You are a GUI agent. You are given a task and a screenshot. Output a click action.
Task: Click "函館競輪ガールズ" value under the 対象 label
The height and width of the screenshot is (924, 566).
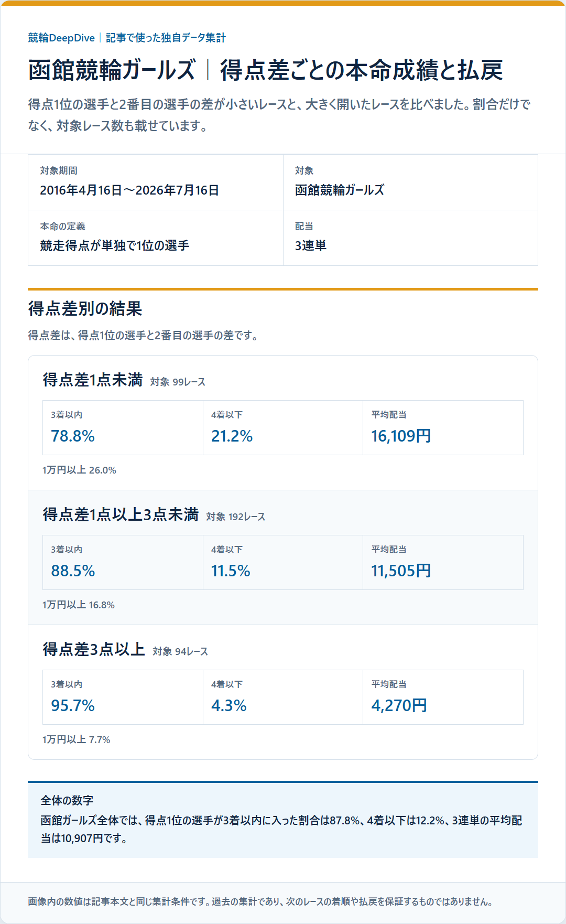(x=340, y=190)
